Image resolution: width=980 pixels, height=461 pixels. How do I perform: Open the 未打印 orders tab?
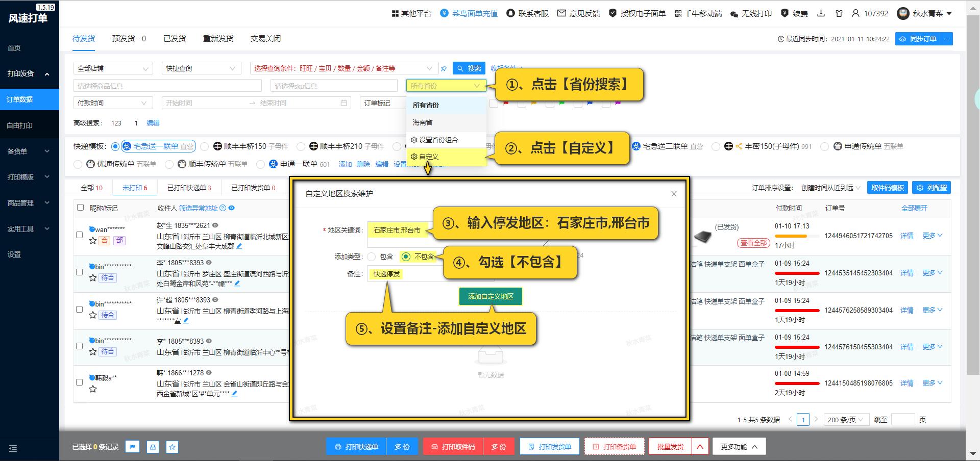134,188
